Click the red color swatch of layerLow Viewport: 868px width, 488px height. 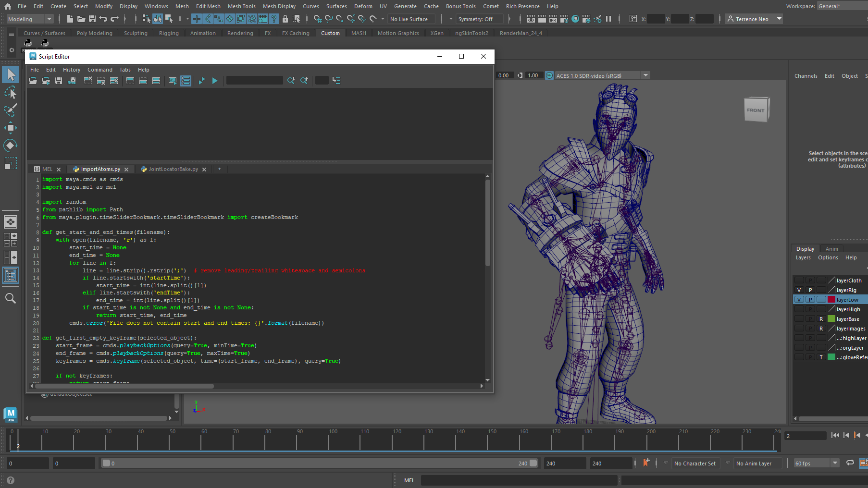pos(831,299)
